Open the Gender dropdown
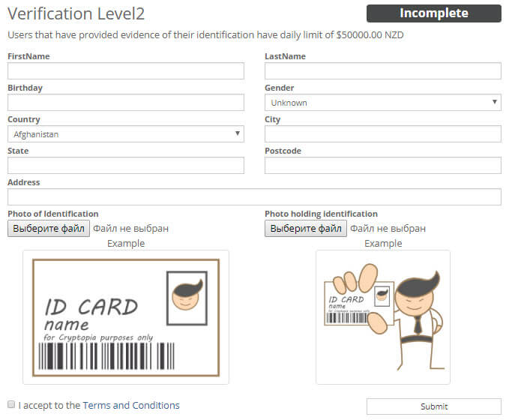Viewport: 506px width, 420px height. pyautogui.click(x=382, y=103)
